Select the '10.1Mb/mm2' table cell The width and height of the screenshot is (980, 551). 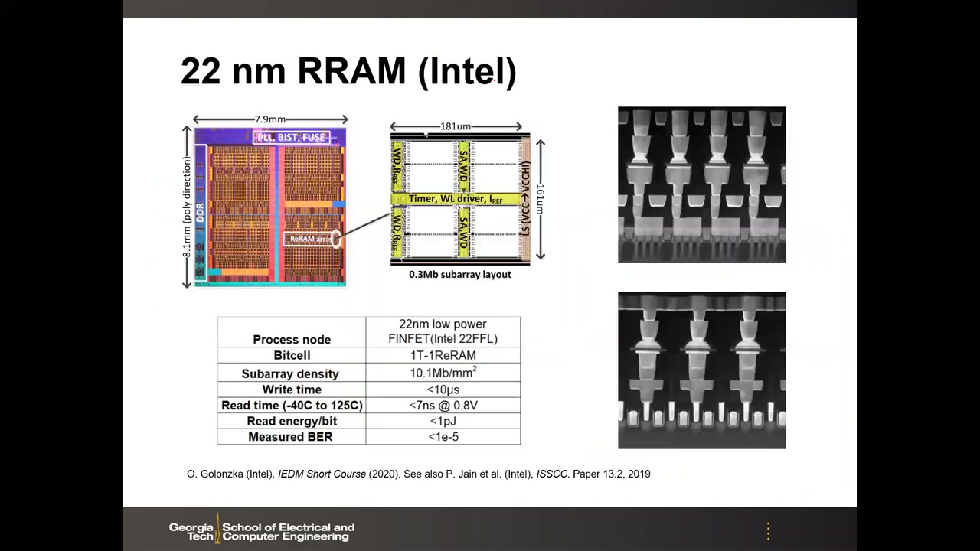click(443, 373)
